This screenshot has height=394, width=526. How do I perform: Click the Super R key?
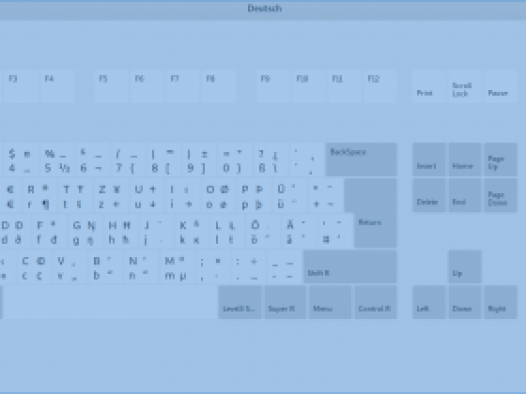click(285, 302)
